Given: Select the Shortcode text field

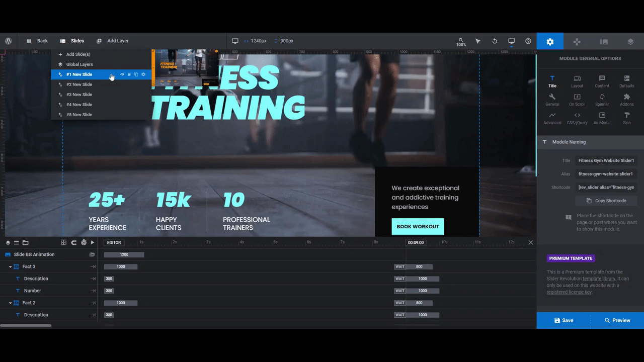Looking at the screenshot, I should (x=606, y=187).
